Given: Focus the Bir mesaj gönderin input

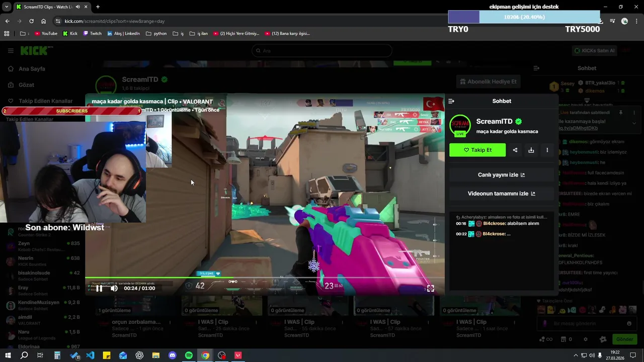Looking at the screenshot, I should click(x=586, y=324).
